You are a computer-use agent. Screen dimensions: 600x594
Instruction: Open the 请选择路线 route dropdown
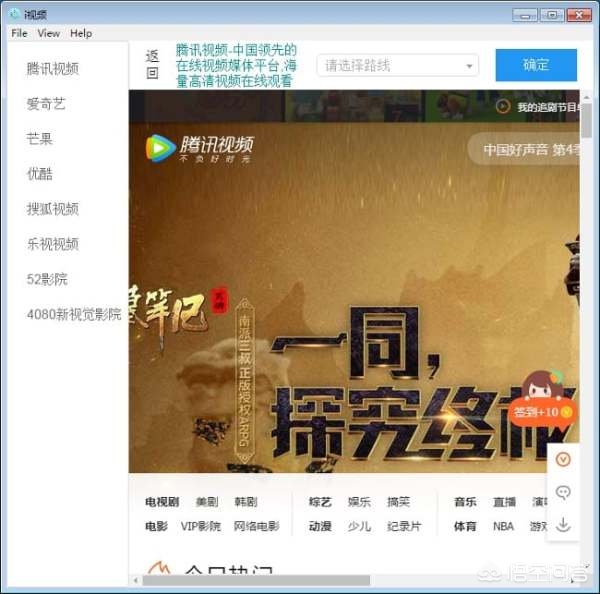tap(398, 65)
